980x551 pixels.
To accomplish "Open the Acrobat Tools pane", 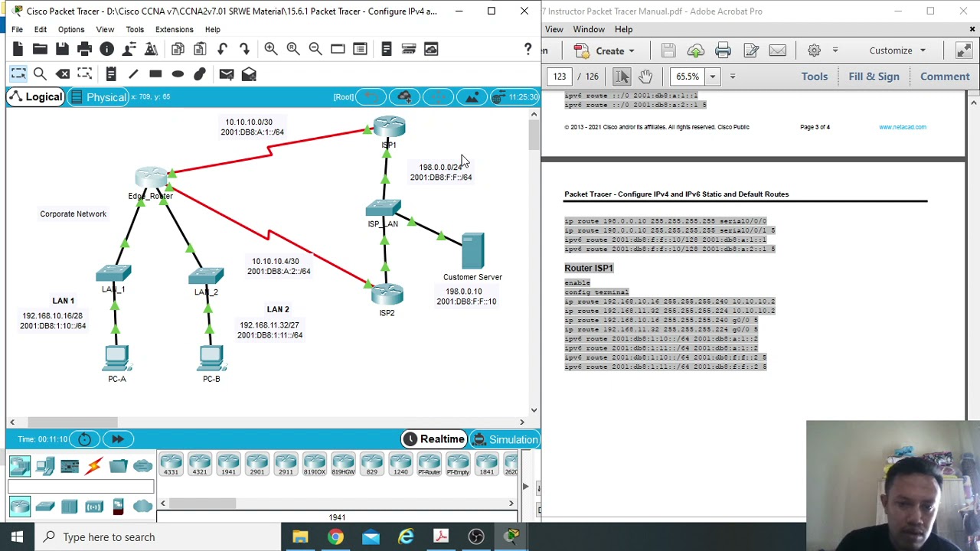I will point(815,77).
